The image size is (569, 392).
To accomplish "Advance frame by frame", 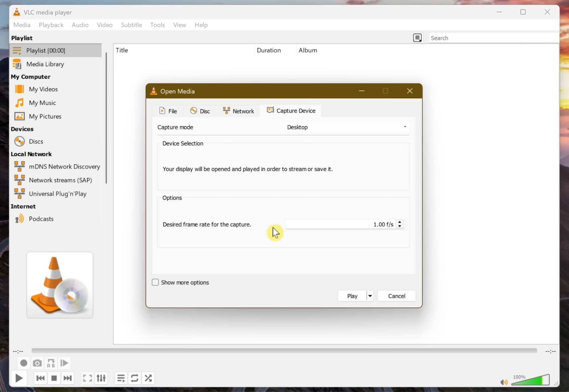I will point(64,363).
